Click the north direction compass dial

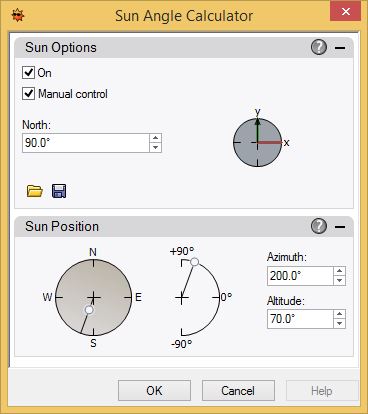pos(257,142)
